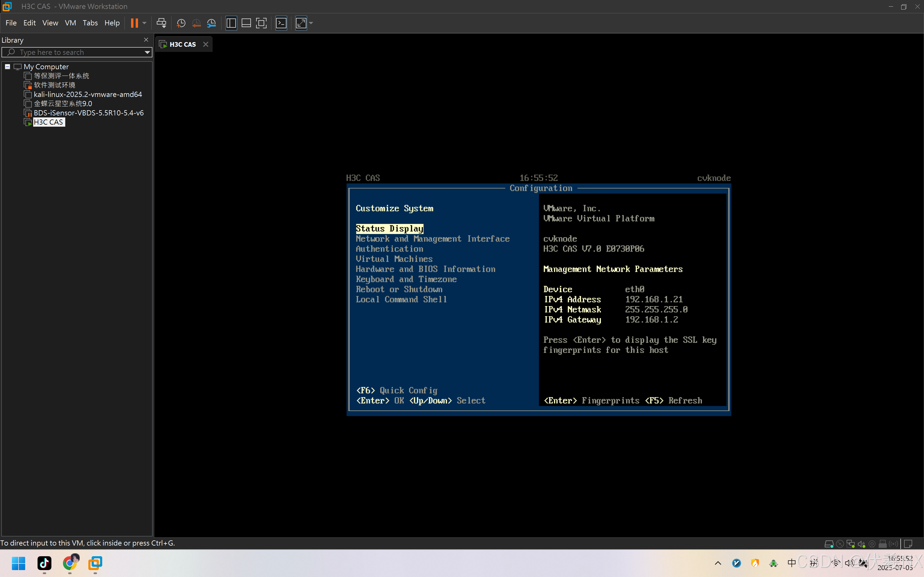Take a snapshot of the VM
Image resolution: width=924 pixels, height=577 pixels.
click(x=180, y=23)
